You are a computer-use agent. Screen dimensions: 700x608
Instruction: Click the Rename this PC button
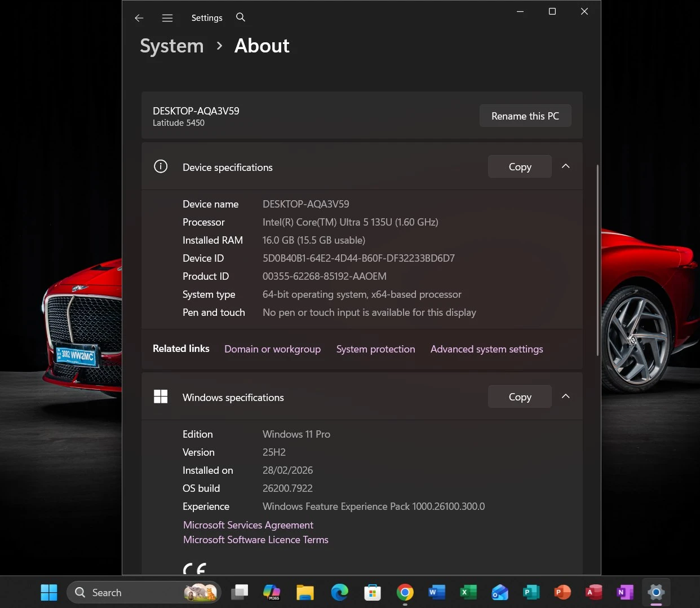pyautogui.click(x=525, y=116)
